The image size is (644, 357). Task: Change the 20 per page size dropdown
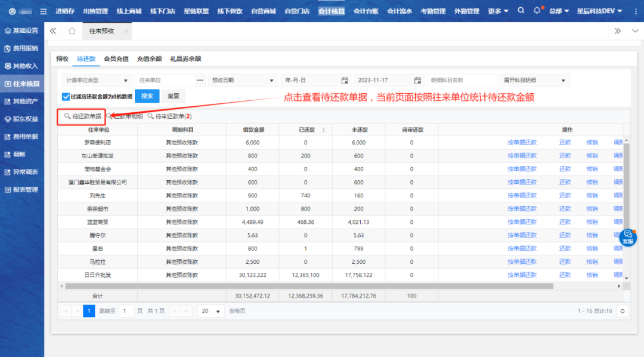click(210, 311)
